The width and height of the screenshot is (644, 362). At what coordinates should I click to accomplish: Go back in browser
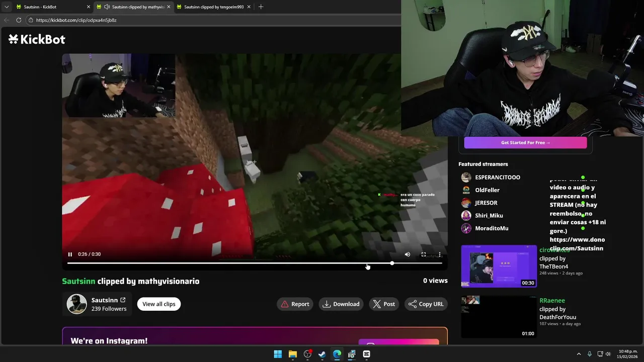click(x=7, y=20)
